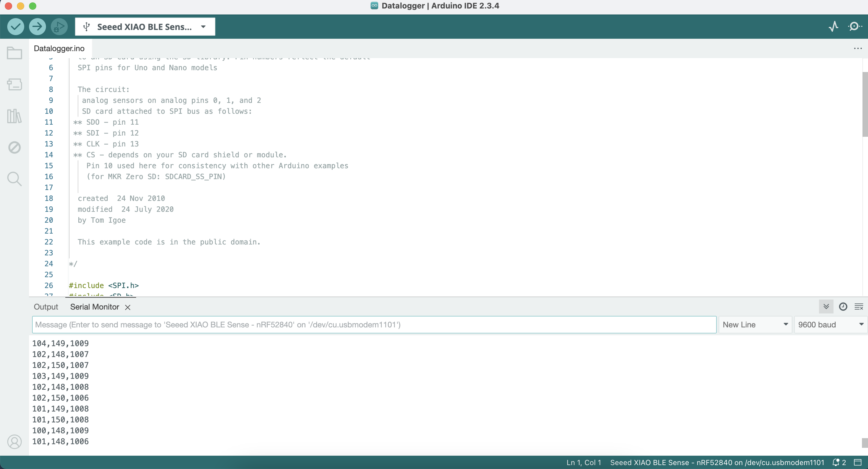This screenshot has height=469, width=868.
Task: Open the 9600 baud rate dropdown
Action: [x=830, y=325]
